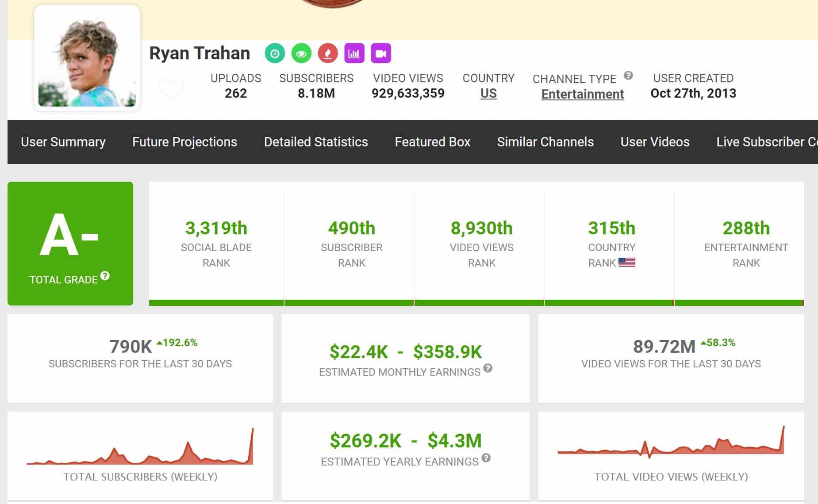Click the 3,319th Social Blade rank
This screenshot has height=504, width=818.
pyautogui.click(x=216, y=228)
